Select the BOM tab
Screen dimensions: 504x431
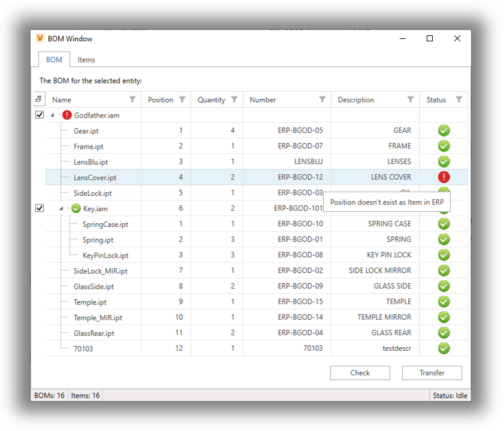pyautogui.click(x=54, y=60)
